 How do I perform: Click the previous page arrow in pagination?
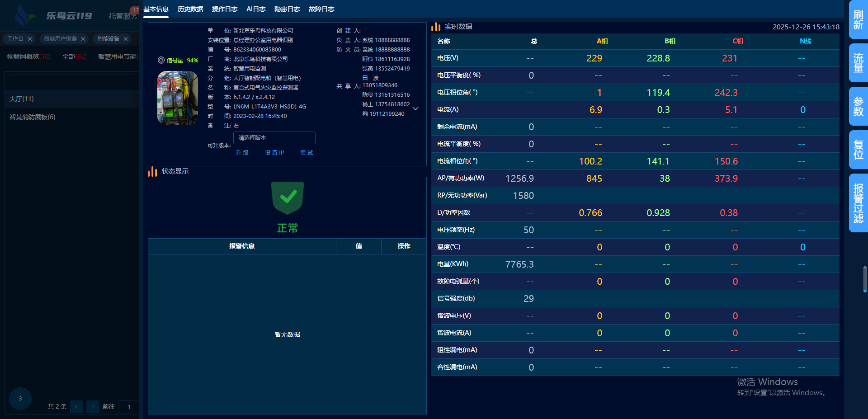76,406
